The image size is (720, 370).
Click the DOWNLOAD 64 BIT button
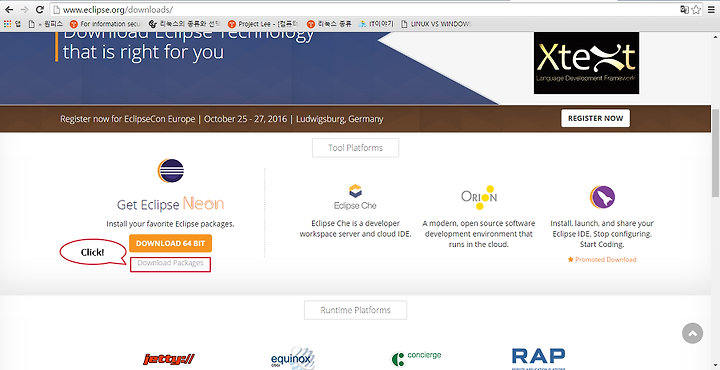coord(170,243)
